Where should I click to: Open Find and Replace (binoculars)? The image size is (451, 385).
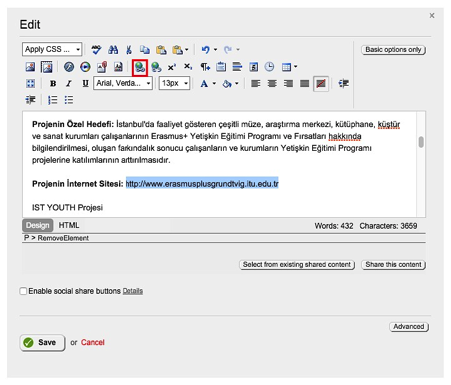[x=113, y=50]
